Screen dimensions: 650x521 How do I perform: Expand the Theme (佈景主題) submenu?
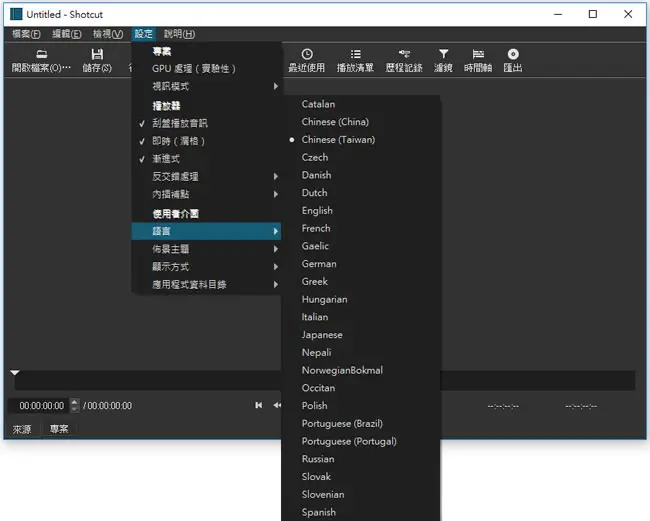point(206,249)
